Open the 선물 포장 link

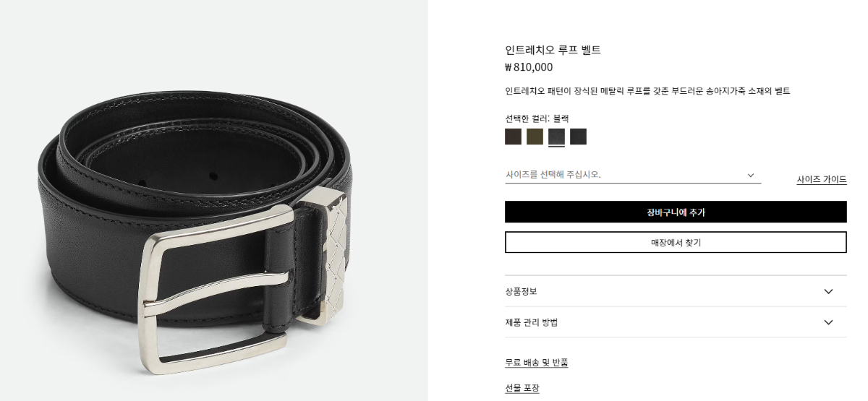pyautogui.click(x=522, y=388)
